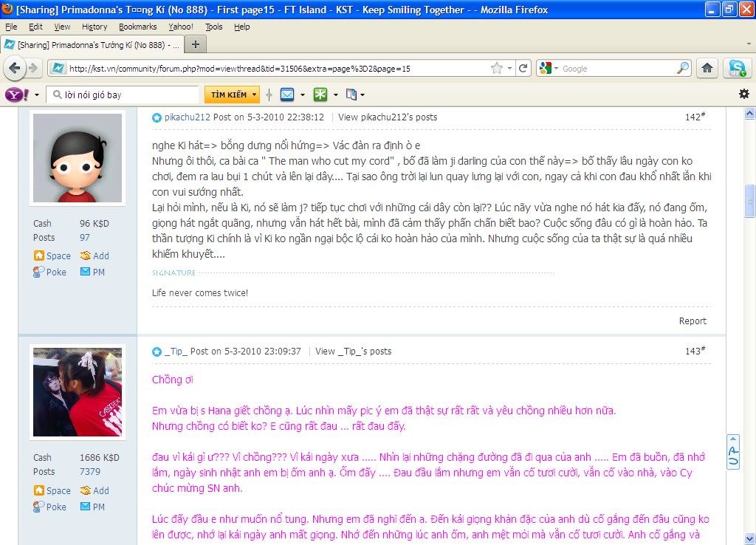Image resolution: width=756 pixels, height=545 pixels.
Task: Click the UP scroll-to-top icon
Action: pos(733,451)
